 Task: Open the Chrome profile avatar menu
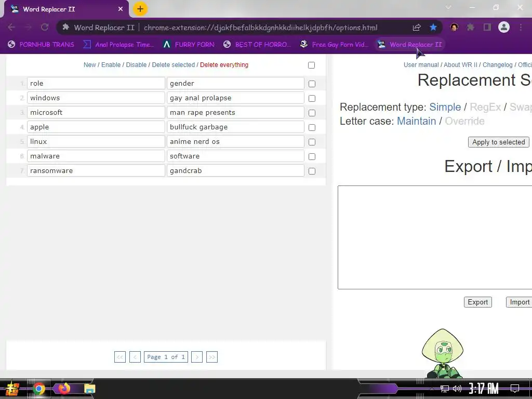coord(504,27)
